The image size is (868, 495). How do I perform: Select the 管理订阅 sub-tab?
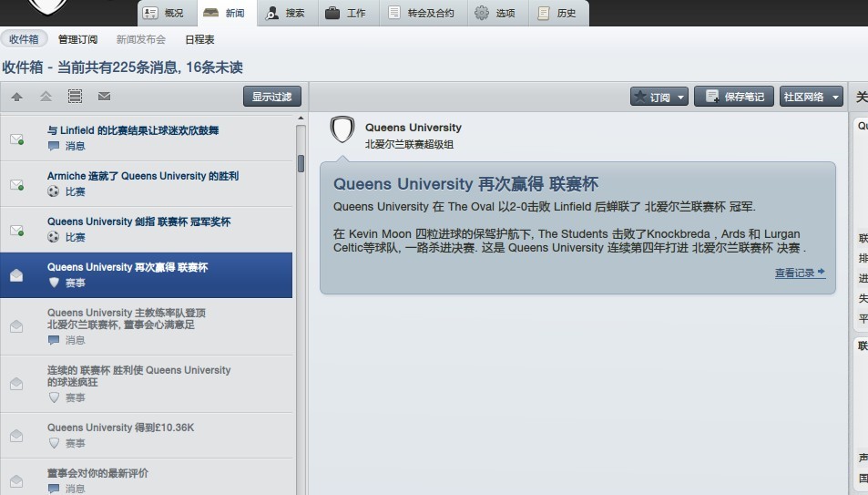click(x=77, y=40)
